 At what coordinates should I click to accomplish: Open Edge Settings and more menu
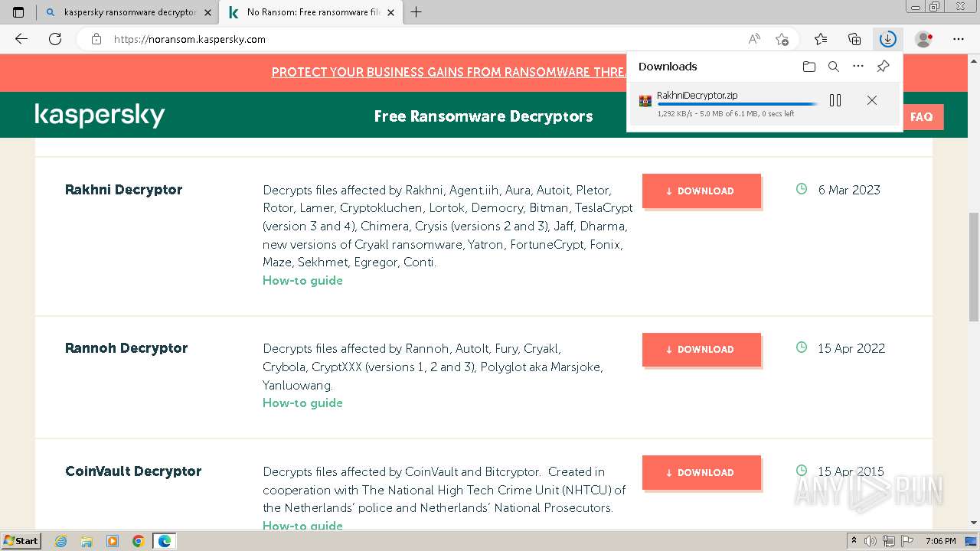coord(959,39)
